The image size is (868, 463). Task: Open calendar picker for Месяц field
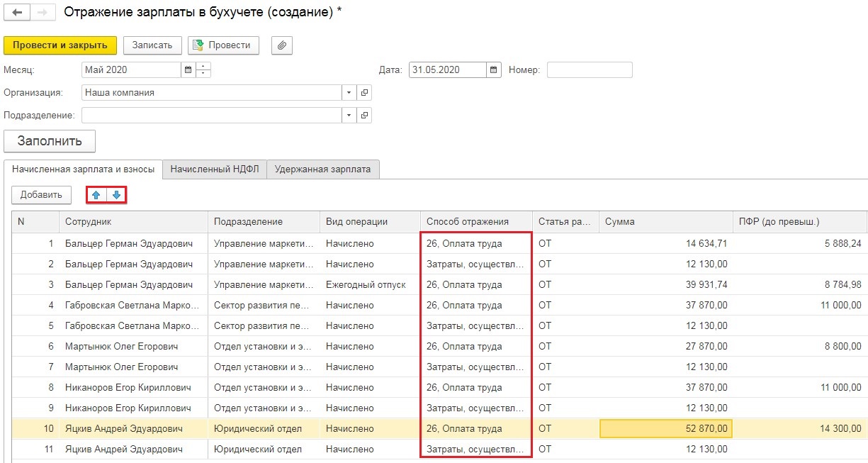pyautogui.click(x=188, y=70)
